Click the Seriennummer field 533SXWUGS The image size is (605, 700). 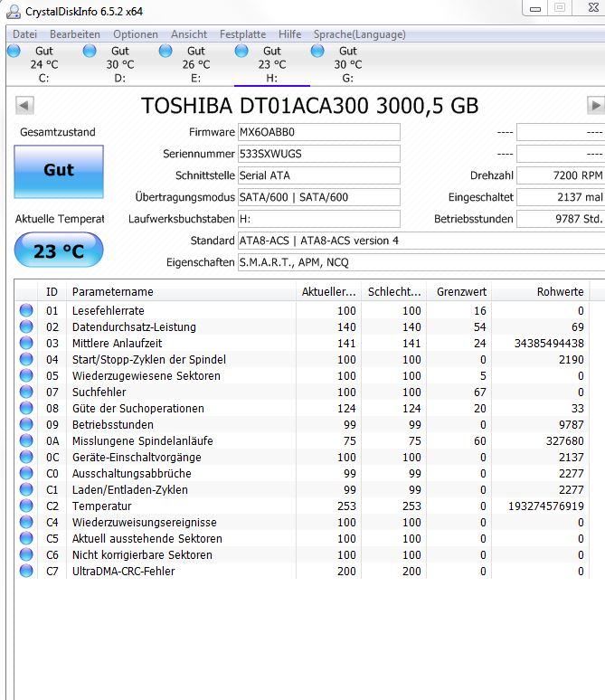coord(319,154)
